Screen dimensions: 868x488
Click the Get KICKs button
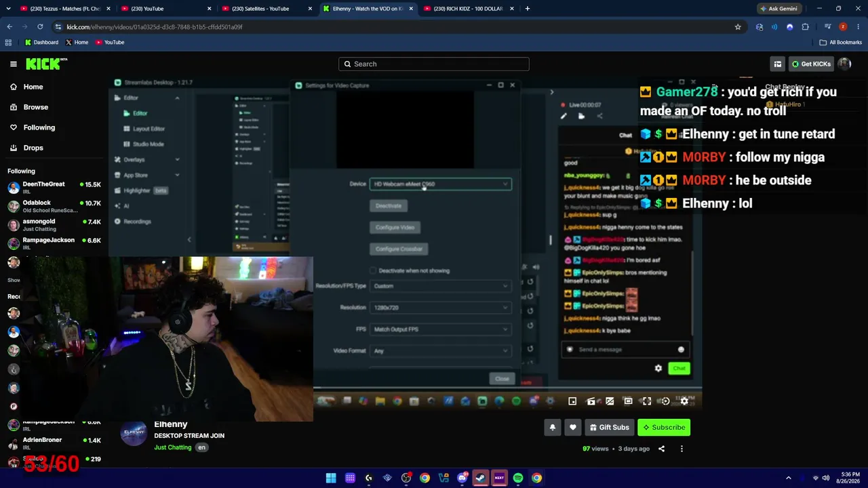pos(810,64)
